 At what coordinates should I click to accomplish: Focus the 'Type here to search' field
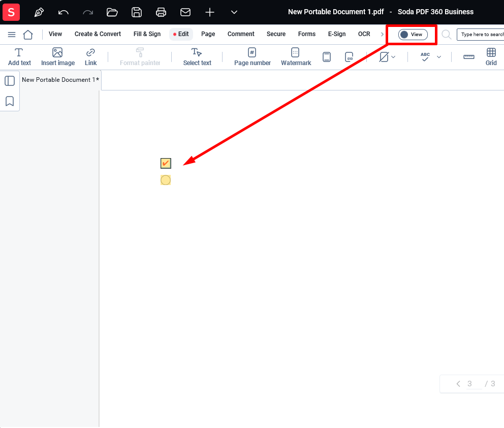pyautogui.click(x=480, y=35)
